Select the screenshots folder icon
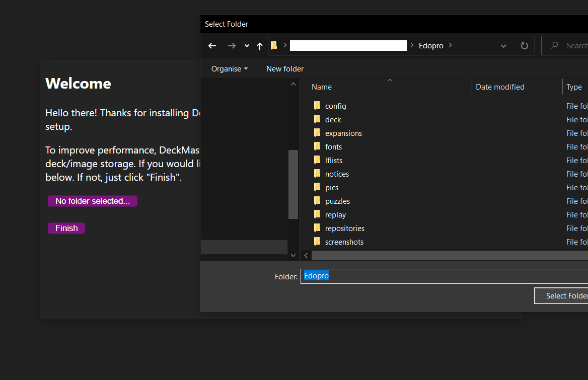This screenshot has height=380, width=588. click(x=317, y=242)
